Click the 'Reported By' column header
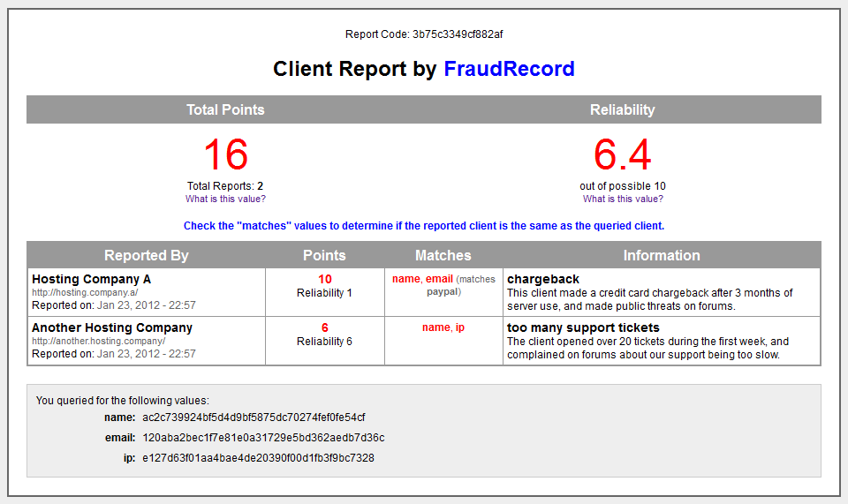The width and height of the screenshot is (848, 504). [146, 255]
